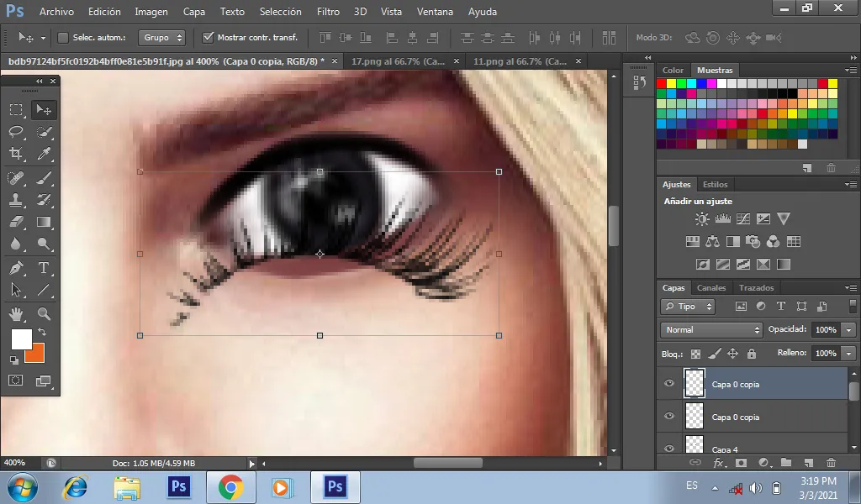This screenshot has width=861, height=504.
Task: Add Brightness/Contrast adjustment
Action: (702, 219)
